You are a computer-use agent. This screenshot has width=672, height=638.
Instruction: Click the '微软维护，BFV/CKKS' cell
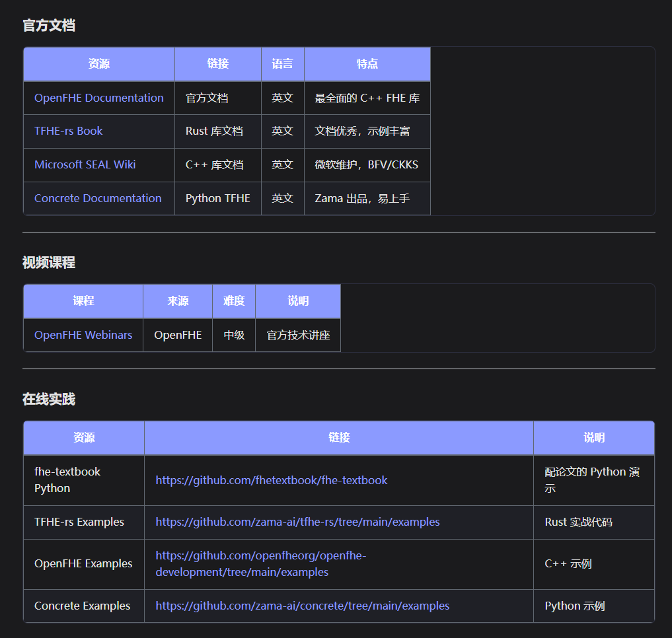click(x=367, y=165)
